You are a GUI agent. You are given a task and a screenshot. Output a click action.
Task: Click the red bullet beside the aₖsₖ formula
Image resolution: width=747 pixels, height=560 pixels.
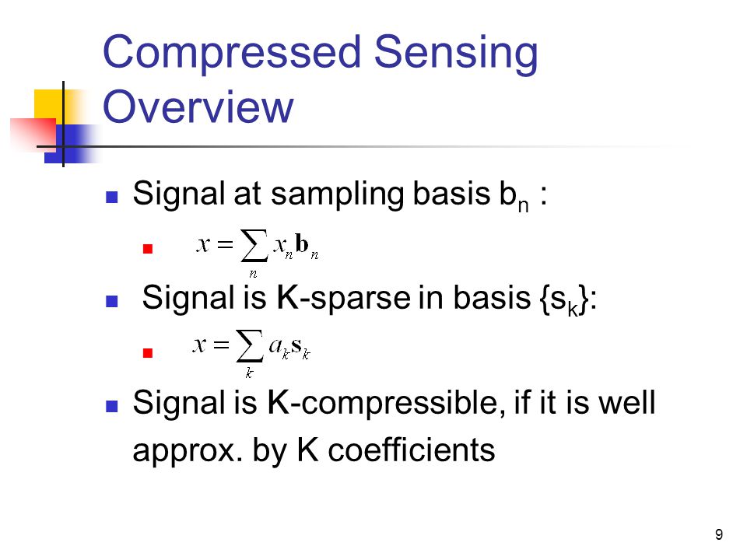[x=148, y=353]
